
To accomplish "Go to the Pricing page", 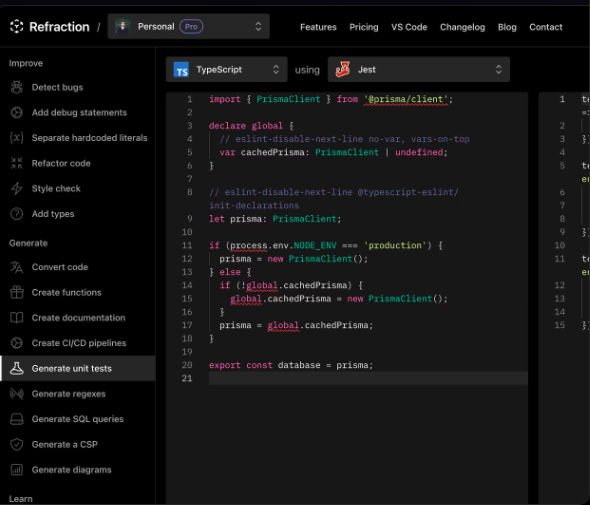I will coord(364,27).
